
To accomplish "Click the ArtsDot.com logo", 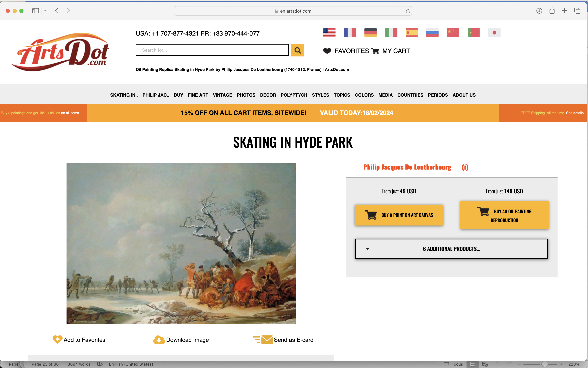I will [60, 52].
